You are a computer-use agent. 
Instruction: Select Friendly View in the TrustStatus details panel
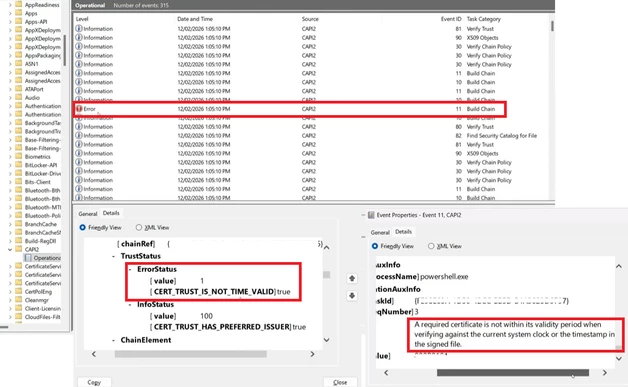tap(83, 227)
